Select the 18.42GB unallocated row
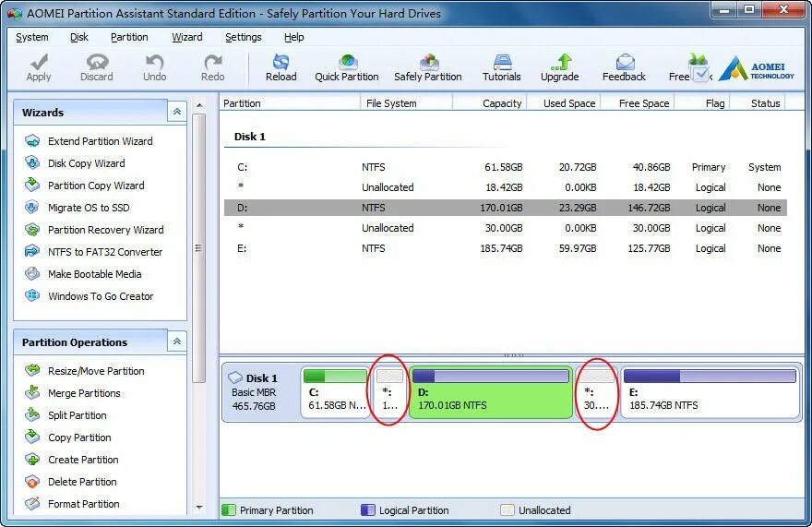 coord(506,187)
